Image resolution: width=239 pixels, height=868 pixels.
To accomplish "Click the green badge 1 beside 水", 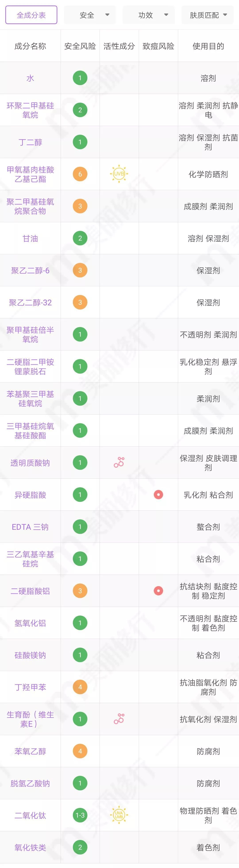I will click(80, 78).
